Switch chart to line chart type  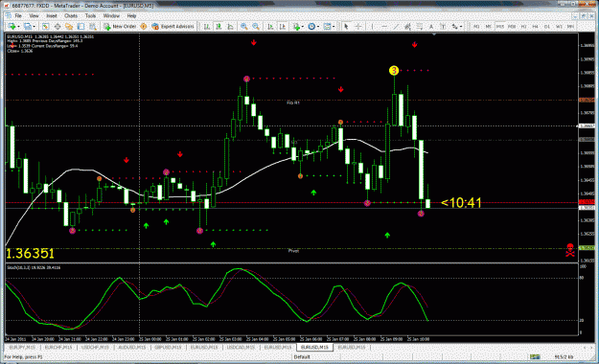pyautogui.click(x=230, y=27)
